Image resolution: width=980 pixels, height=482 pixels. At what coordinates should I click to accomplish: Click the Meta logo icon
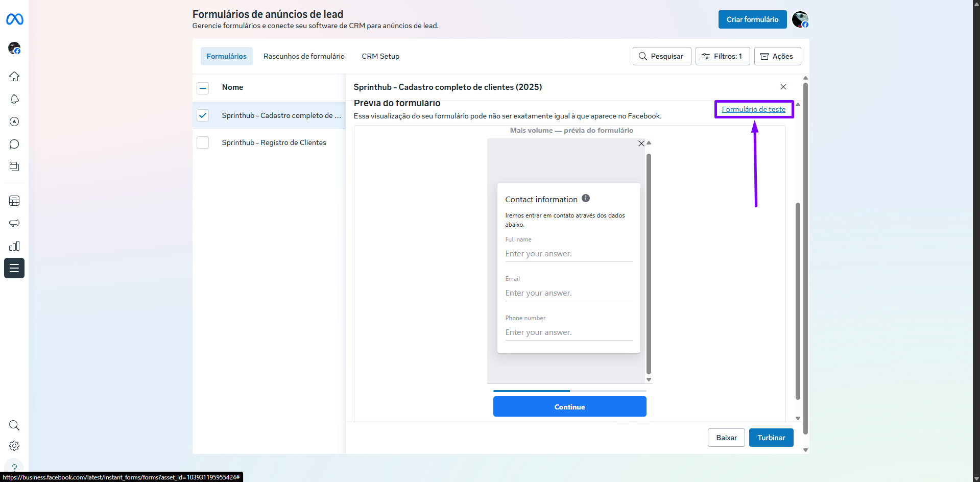point(14,19)
